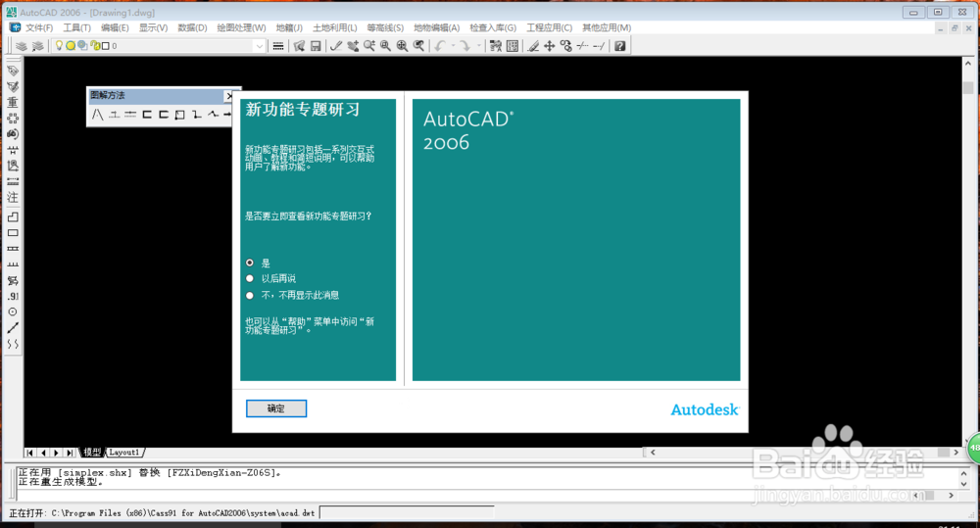This screenshot has height=528, width=980.
Task: Click the help question mark icon
Action: pyautogui.click(x=619, y=46)
